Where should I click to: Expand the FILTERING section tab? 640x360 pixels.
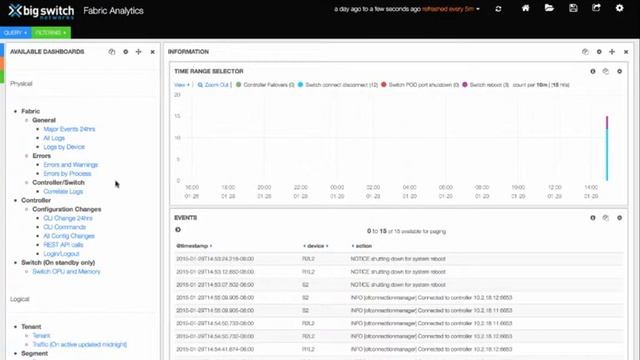pos(51,33)
